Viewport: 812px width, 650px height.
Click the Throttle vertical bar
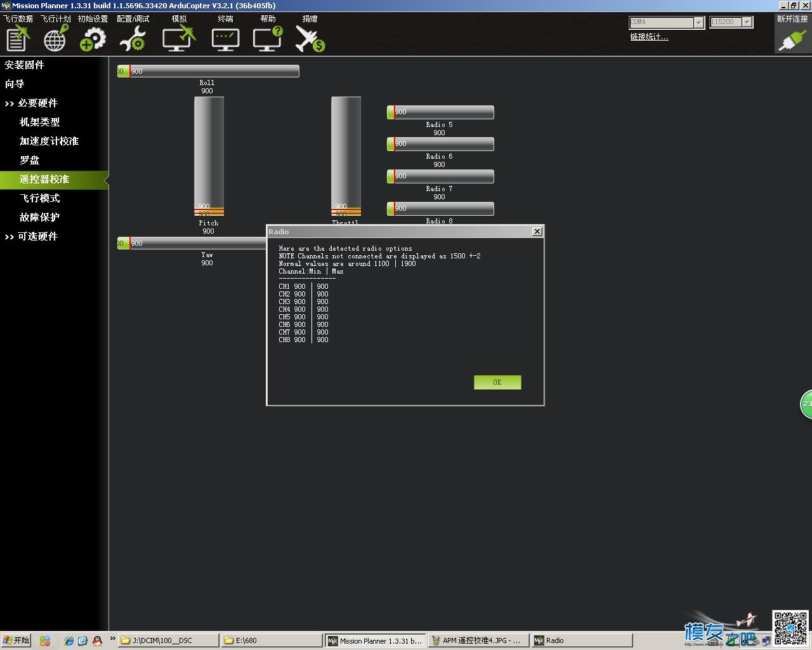click(346, 156)
